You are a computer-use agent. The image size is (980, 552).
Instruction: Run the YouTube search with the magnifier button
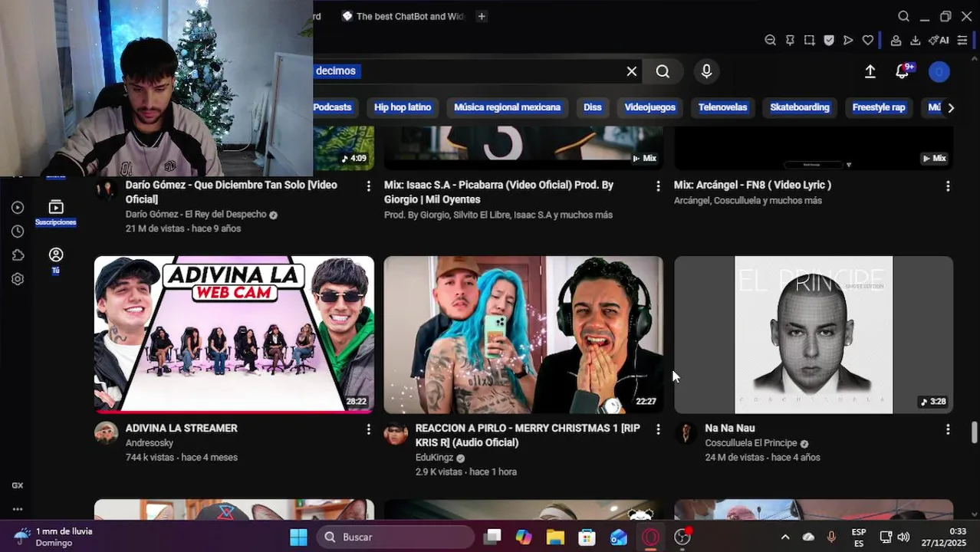click(663, 71)
